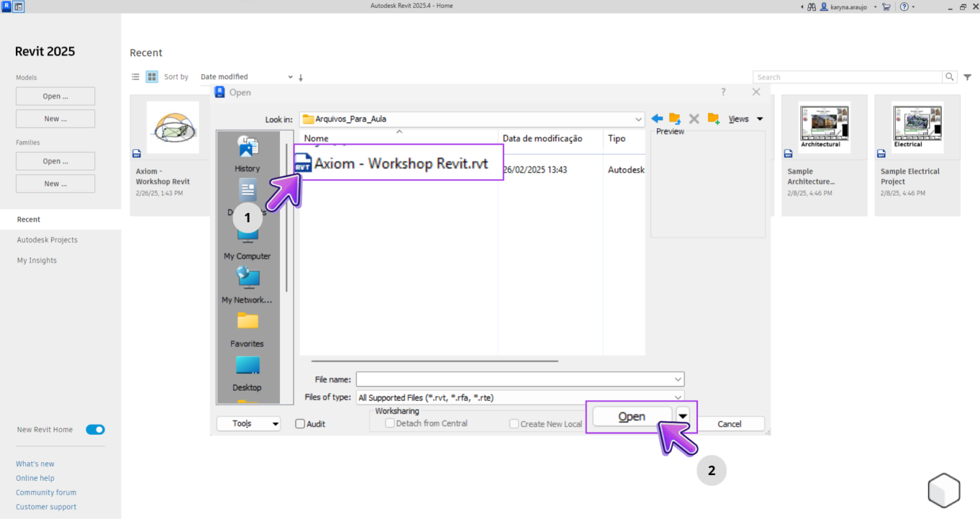980x519 pixels.
Task: Go back with the blue arrow in the Open dialog
Action: tap(657, 119)
